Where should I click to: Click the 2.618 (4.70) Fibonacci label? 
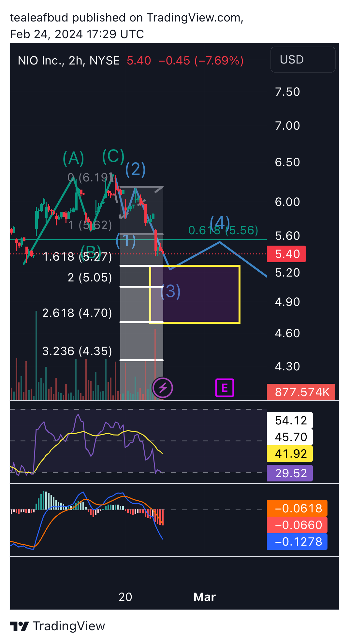click(x=77, y=313)
